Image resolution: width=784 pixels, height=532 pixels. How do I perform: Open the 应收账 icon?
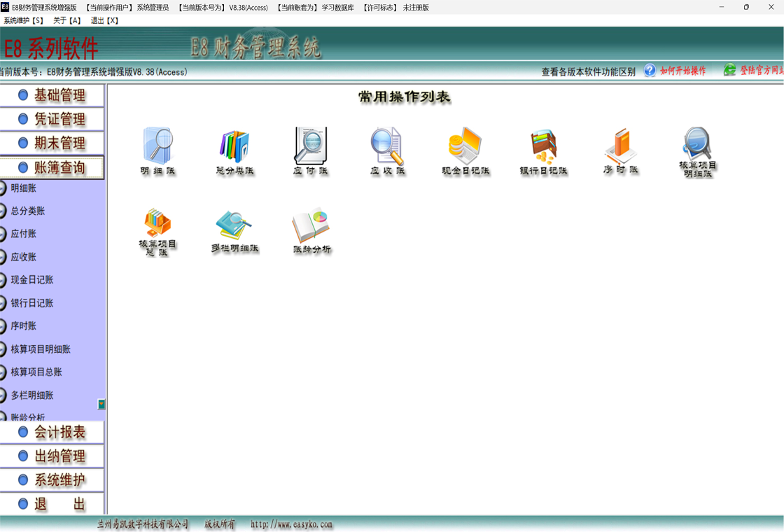(387, 147)
